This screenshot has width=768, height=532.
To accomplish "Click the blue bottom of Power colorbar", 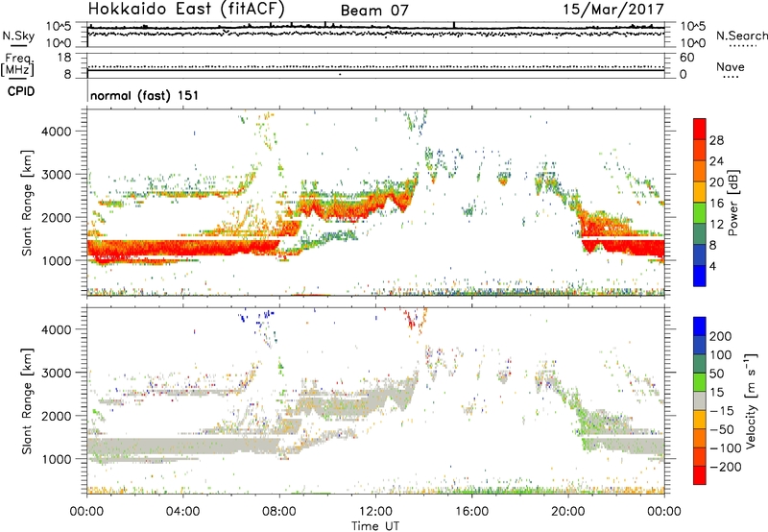I will tap(700, 276).
